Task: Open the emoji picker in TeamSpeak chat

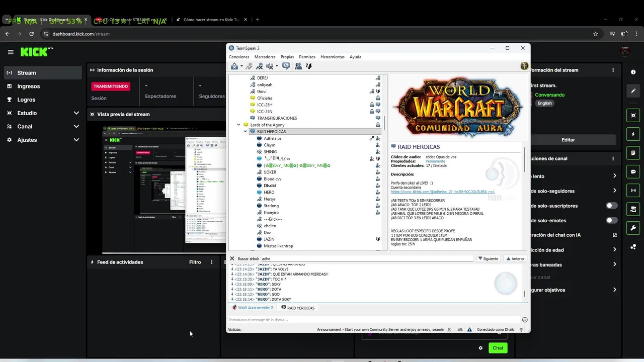Action: 525,320
